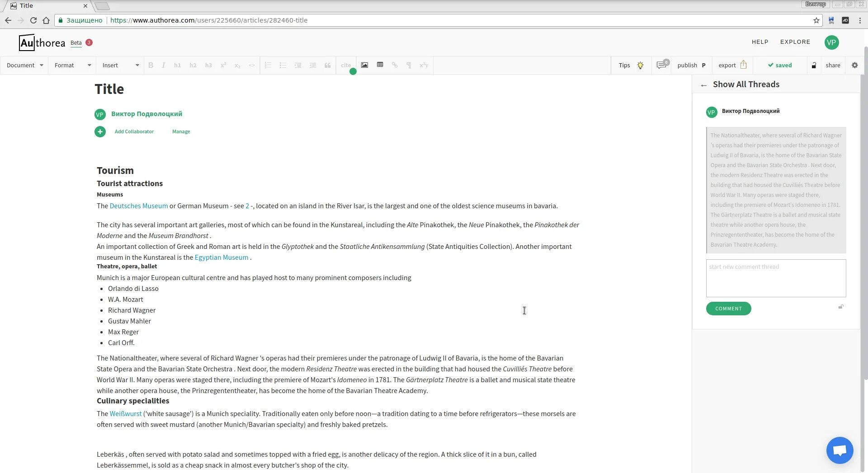
Task: Click the start new comment thread field
Action: (x=776, y=278)
